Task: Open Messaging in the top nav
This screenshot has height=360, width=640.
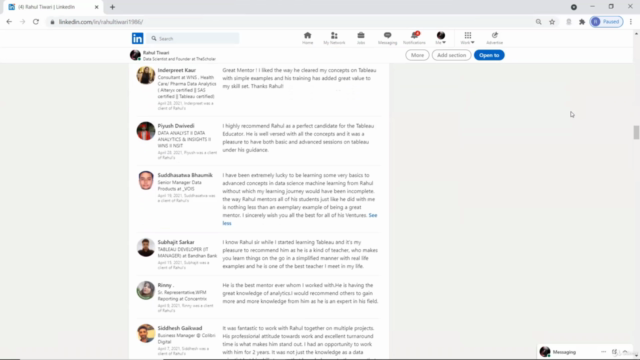Action: [387, 38]
